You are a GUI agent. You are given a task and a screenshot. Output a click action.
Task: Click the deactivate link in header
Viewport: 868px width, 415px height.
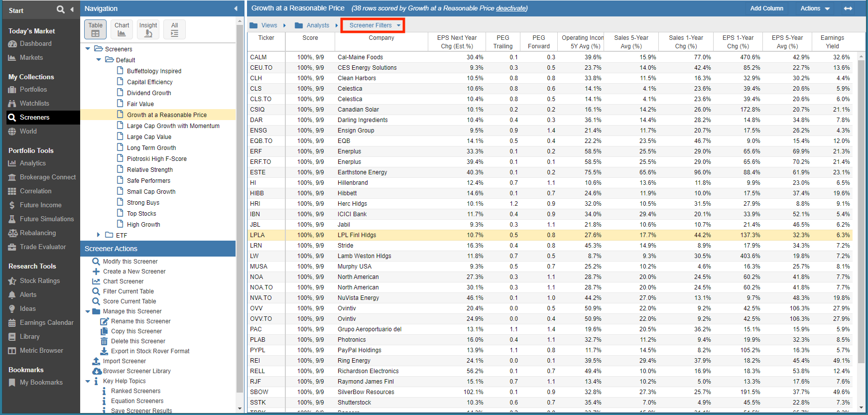511,8
